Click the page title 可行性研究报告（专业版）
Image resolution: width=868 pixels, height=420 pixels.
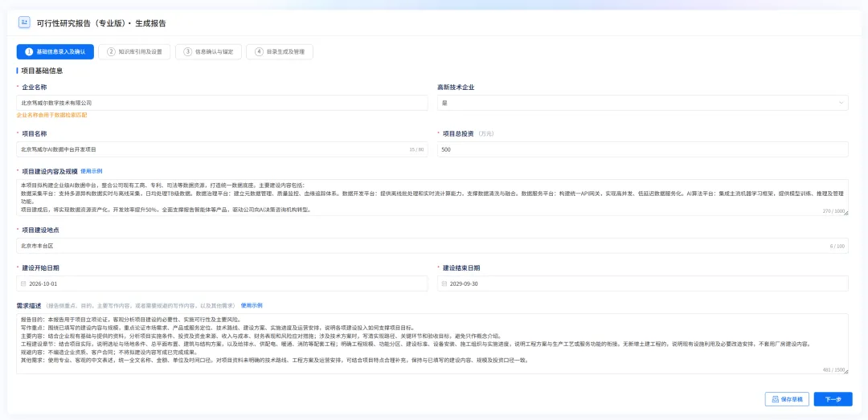[80, 23]
